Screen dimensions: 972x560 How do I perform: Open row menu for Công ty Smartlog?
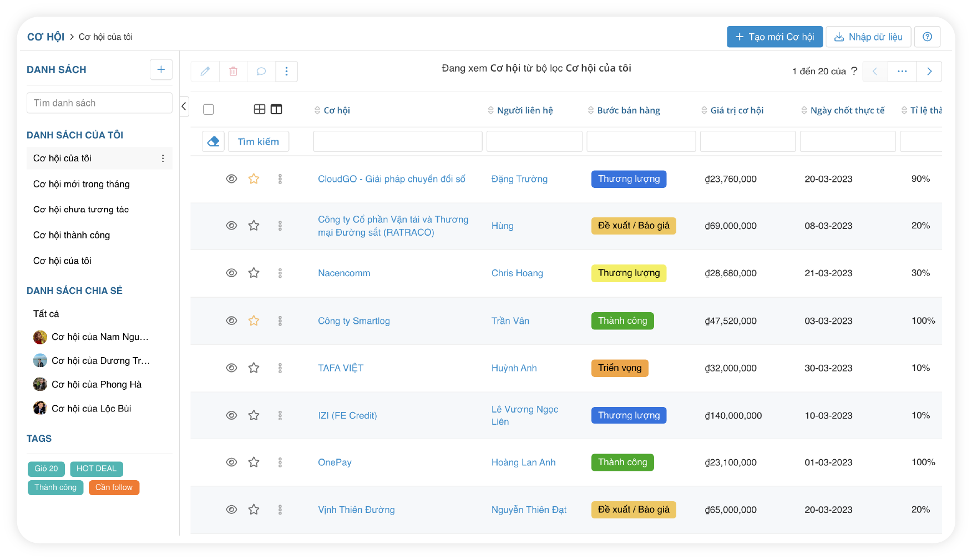[280, 321]
